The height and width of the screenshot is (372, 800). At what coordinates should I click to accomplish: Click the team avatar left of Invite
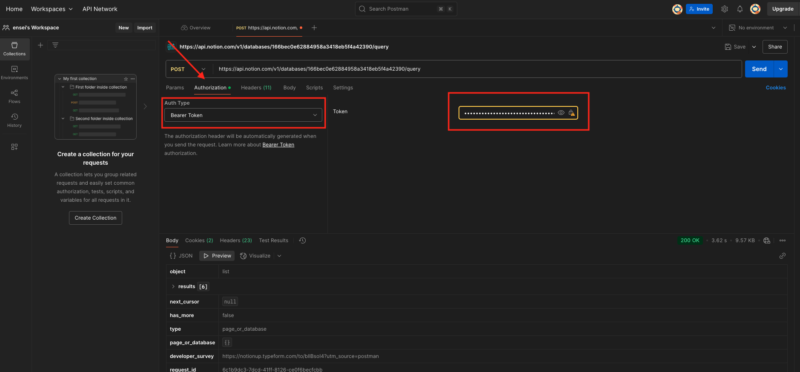pyautogui.click(x=677, y=9)
